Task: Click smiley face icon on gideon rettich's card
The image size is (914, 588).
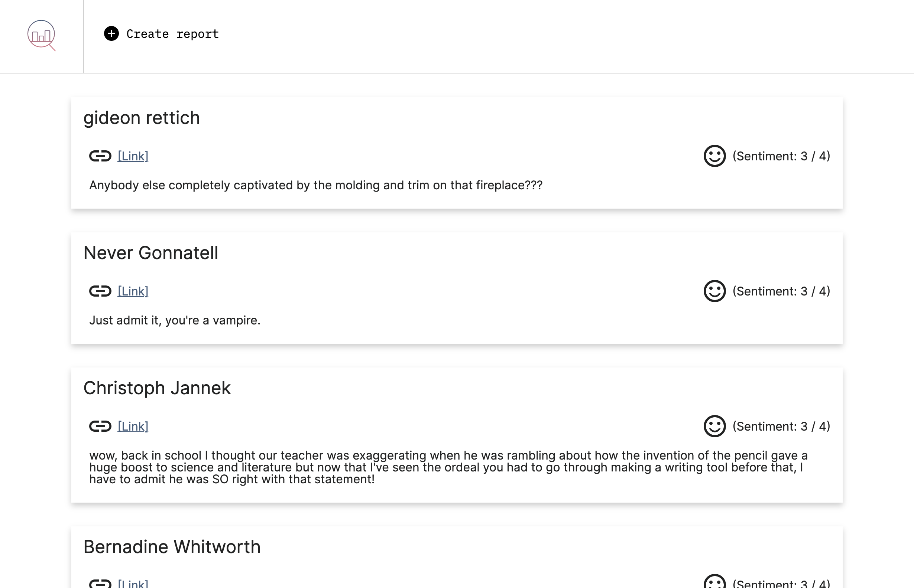Action: (714, 156)
